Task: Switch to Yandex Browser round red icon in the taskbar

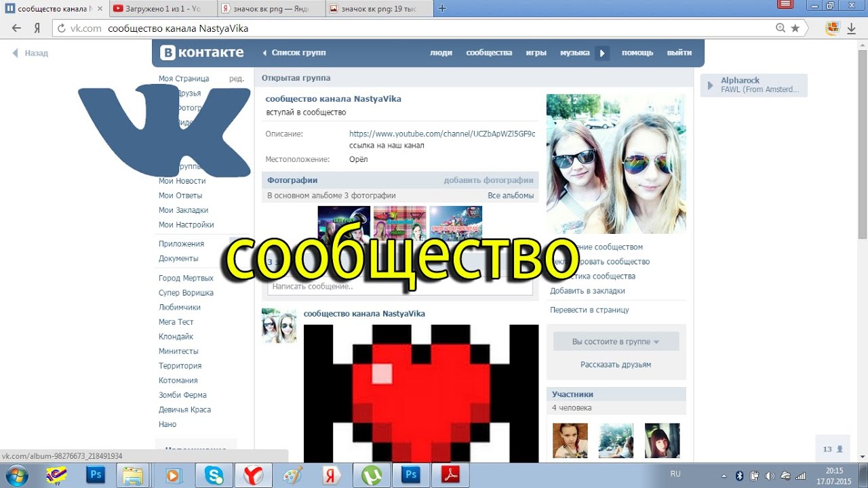Action: pyautogui.click(x=253, y=475)
